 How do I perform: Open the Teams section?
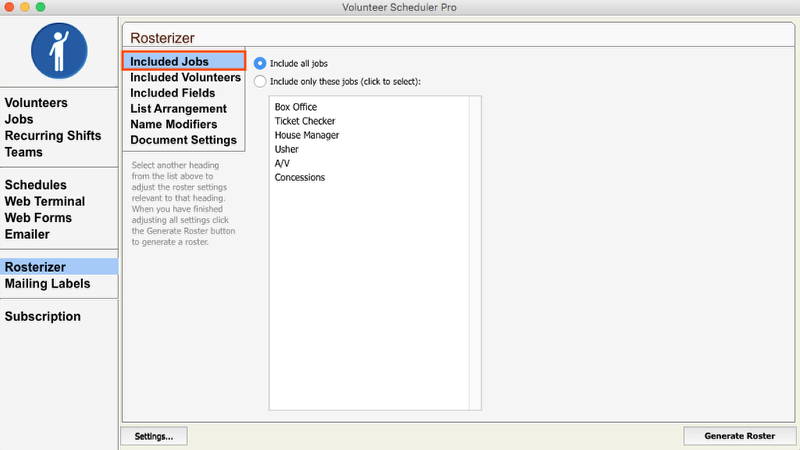pos(24,152)
